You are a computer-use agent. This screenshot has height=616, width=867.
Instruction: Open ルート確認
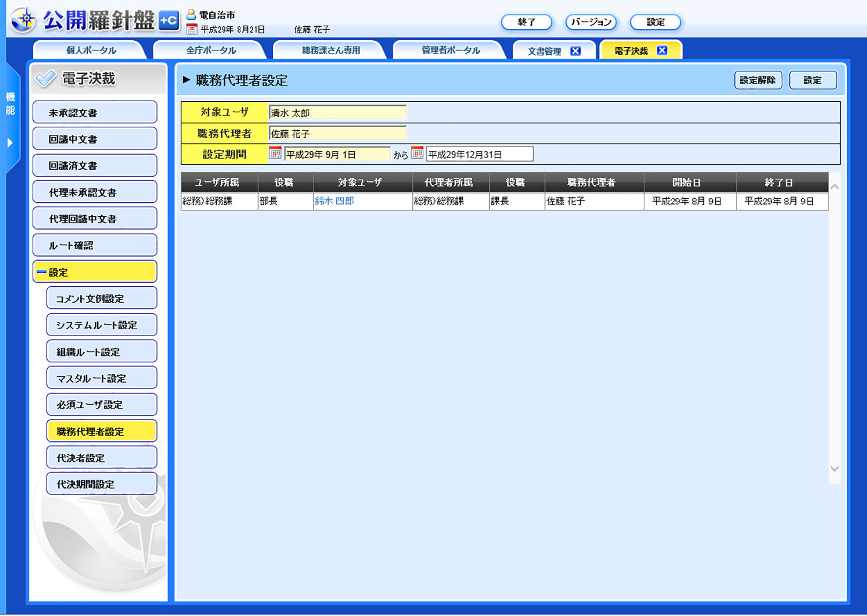click(95, 245)
